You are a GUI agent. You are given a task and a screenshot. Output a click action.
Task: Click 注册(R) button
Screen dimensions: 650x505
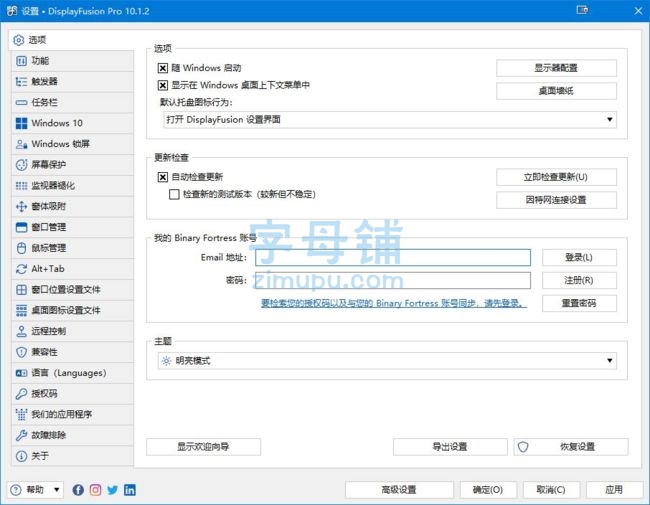pos(579,280)
